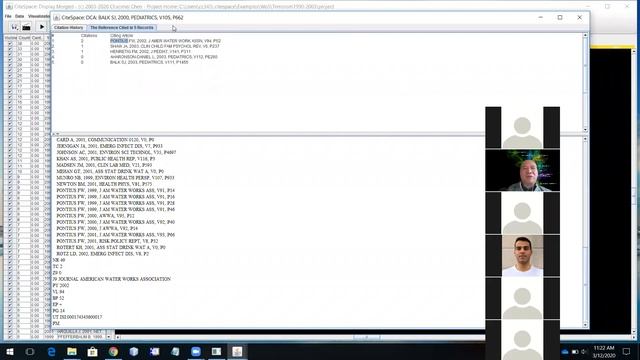
Task: Click reference MADSEN JM, 2001, CLIN LAB MED
Action: pyautogui.click(x=104, y=165)
